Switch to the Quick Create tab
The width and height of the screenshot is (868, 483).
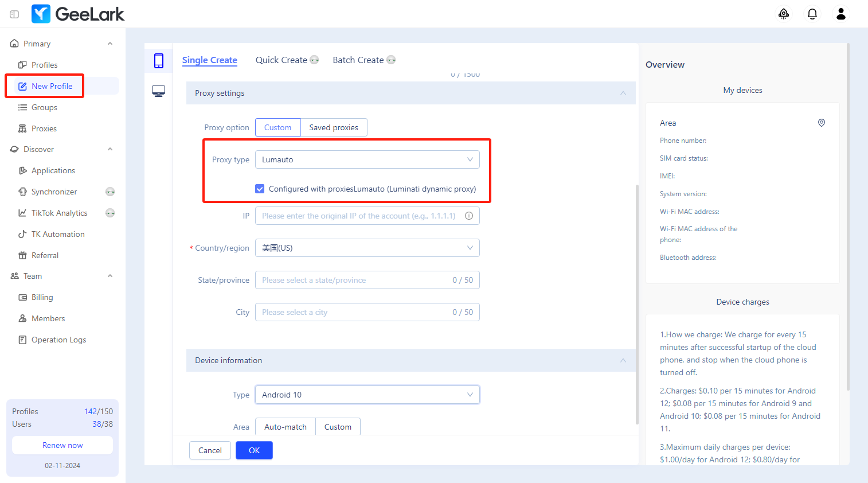pyautogui.click(x=281, y=60)
